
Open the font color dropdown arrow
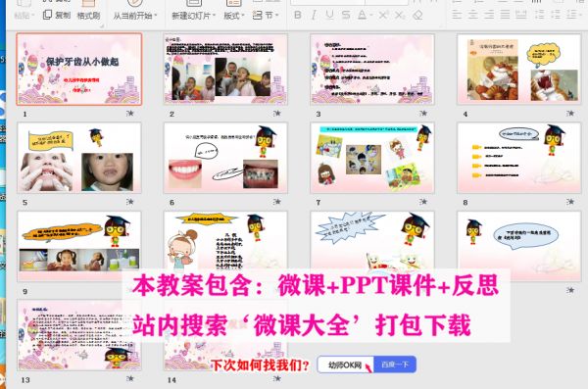371,16
